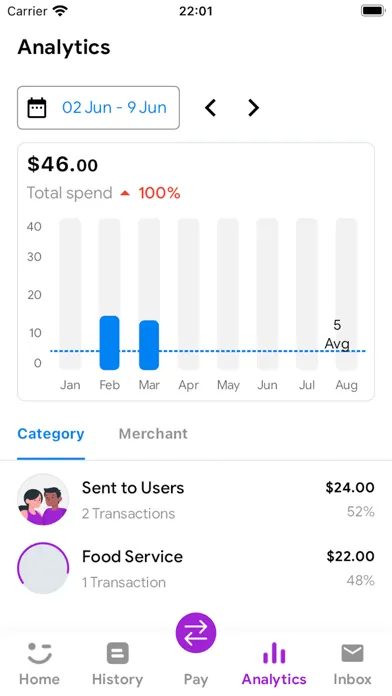Open the History tab icon
This screenshot has height=696, width=392.
tap(118, 653)
